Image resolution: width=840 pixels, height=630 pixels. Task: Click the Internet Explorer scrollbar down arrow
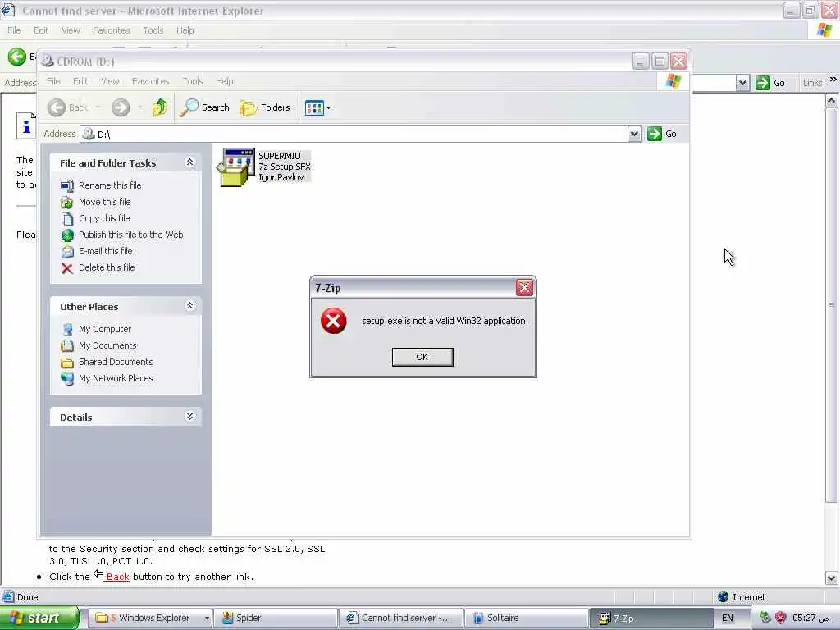[x=832, y=578]
